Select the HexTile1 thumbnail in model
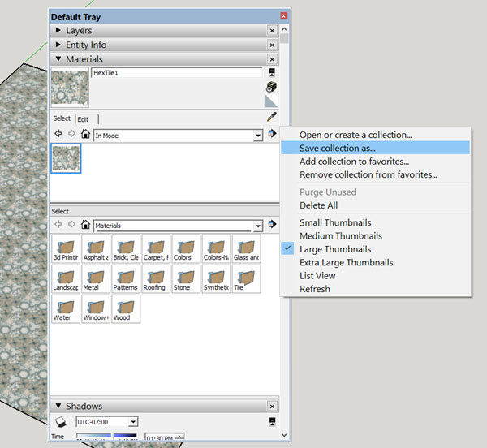487x448 pixels. 66,159
